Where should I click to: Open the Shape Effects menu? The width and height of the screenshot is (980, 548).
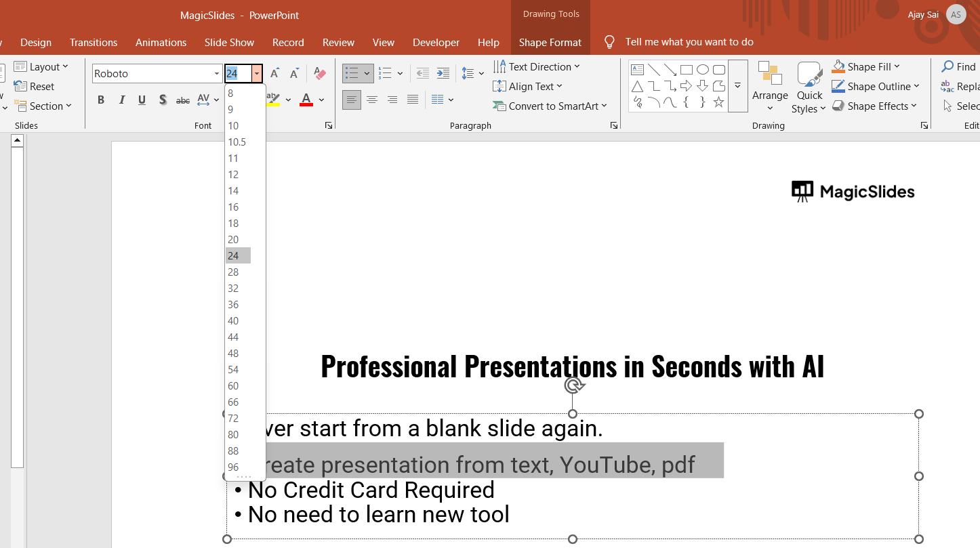point(874,106)
